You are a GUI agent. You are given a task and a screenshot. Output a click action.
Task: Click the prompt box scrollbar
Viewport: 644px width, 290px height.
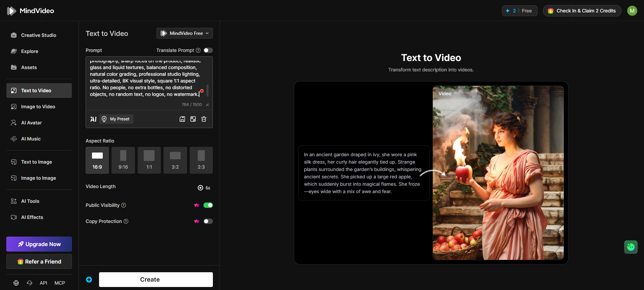208,90
